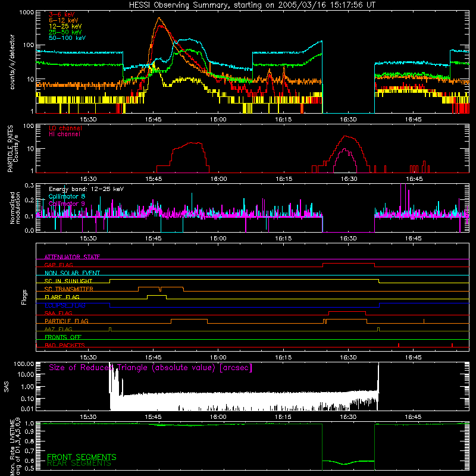Click the 100.00 value on SAS axis

(x=24, y=364)
